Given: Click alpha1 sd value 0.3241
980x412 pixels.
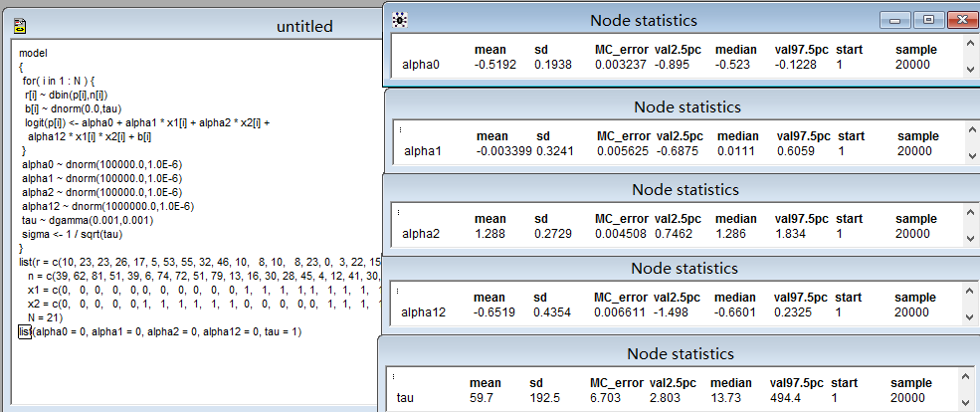Looking at the screenshot, I should click(x=555, y=150).
